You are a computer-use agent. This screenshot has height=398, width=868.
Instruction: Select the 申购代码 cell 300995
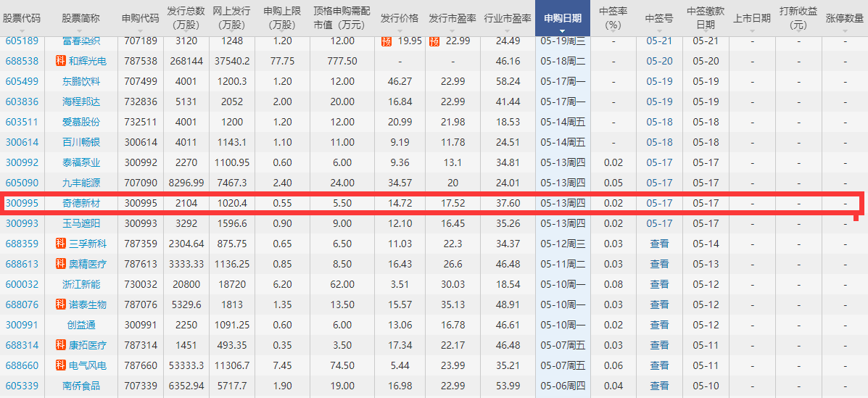pyautogui.click(x=141, y=203)
